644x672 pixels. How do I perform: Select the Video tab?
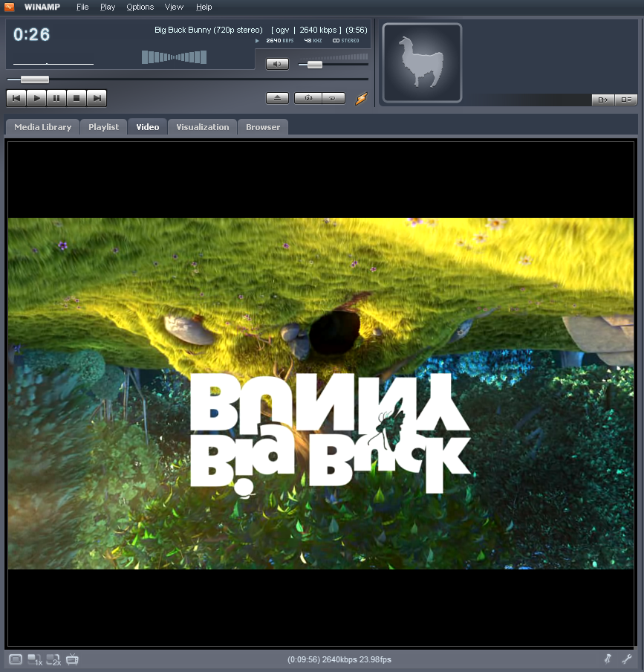click(148, 127)
